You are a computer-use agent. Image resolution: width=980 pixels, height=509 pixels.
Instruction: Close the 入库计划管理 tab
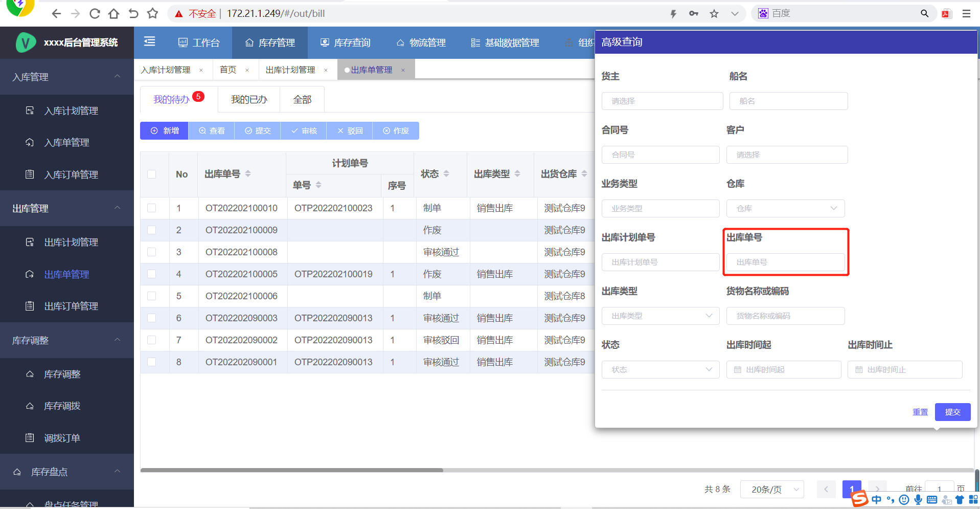(x=201, y=70)
